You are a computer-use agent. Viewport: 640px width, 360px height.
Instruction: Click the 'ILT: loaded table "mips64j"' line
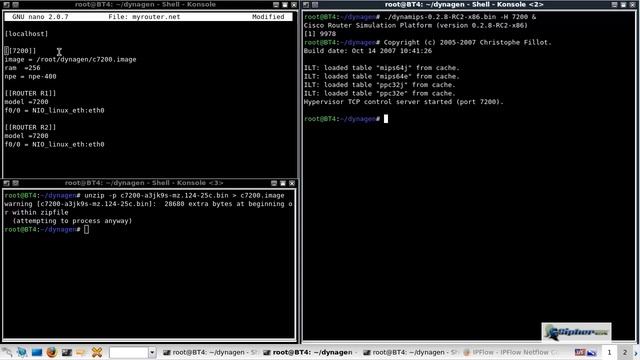382,68
